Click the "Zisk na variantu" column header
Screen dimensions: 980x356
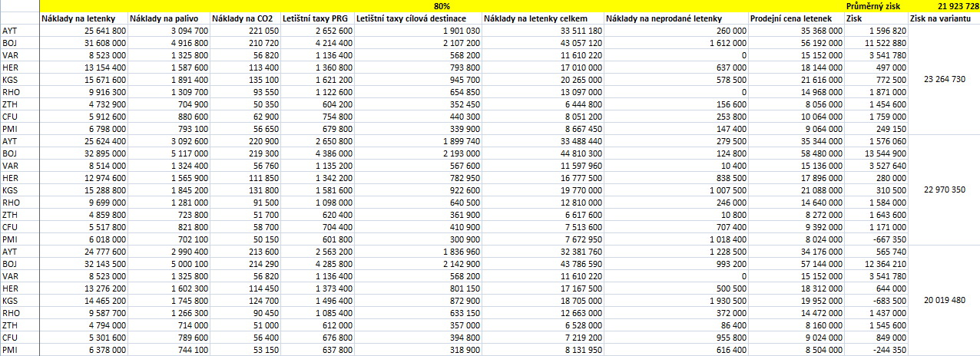pyautogui.click(x=943, y=18)
